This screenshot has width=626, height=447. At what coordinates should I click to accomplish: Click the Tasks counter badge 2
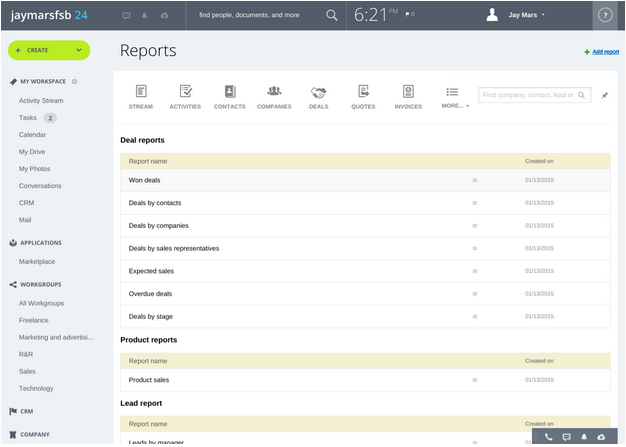point(50,118)
